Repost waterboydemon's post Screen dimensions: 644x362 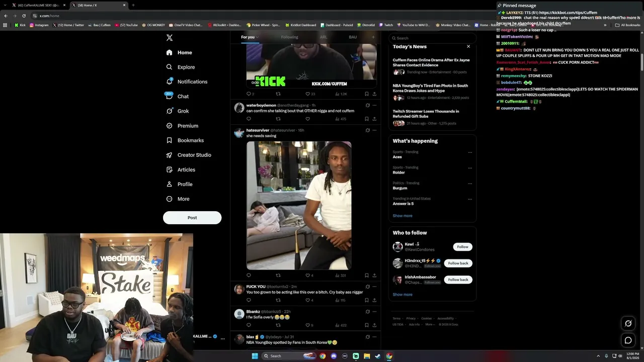click(278, 119)
